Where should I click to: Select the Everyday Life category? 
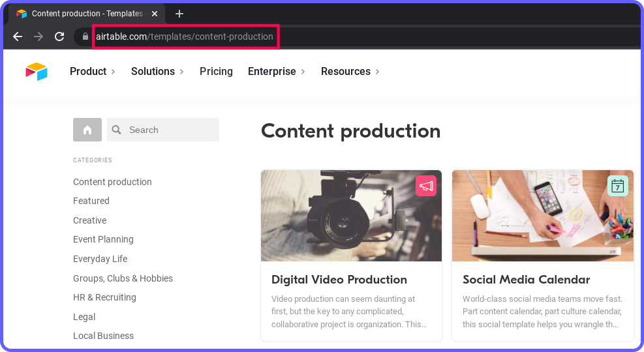pyautogui.click(x=100, y=259)
